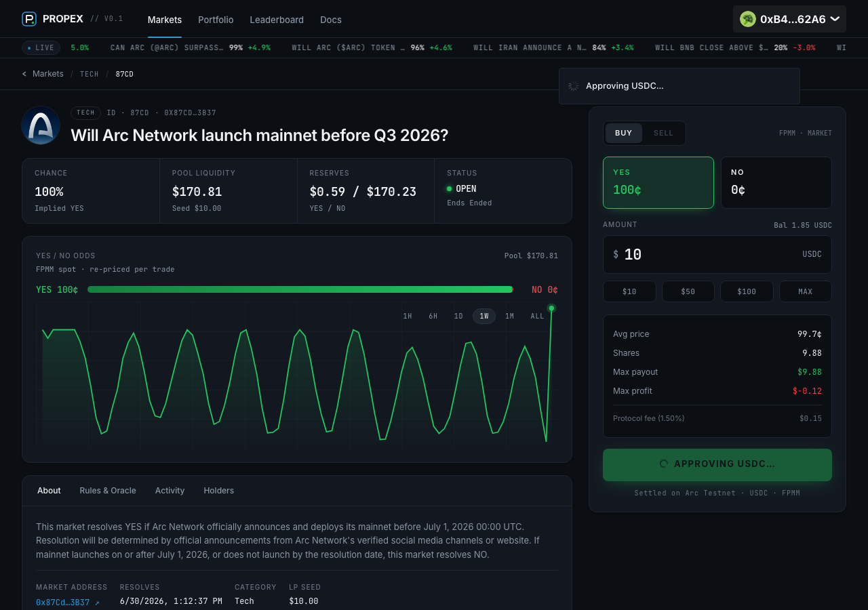Click the back arrow beside Markets breadcrumb
This screenshot has width=868, height=610.
pos(24,74)
